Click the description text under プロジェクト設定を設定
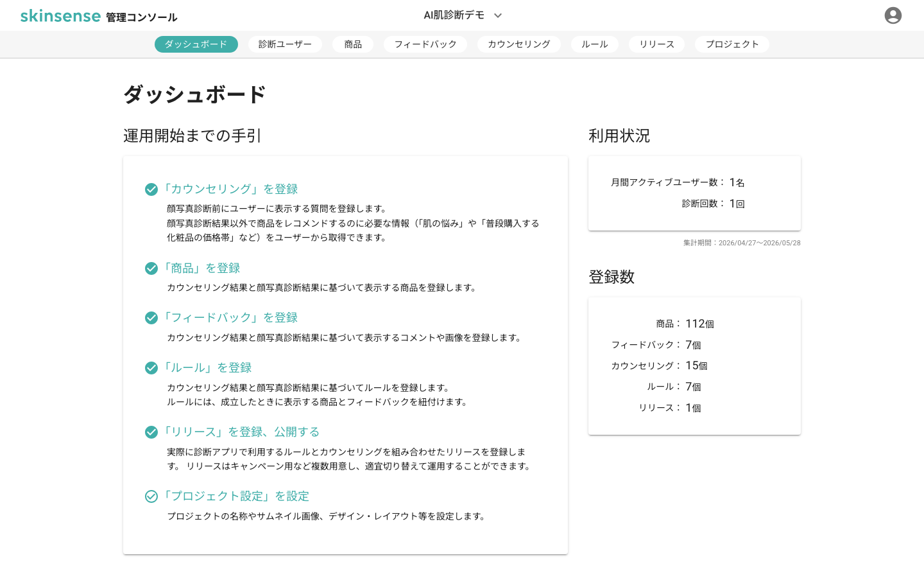The height and width of the screenshot is (578, 924). [x=327, y=516]
